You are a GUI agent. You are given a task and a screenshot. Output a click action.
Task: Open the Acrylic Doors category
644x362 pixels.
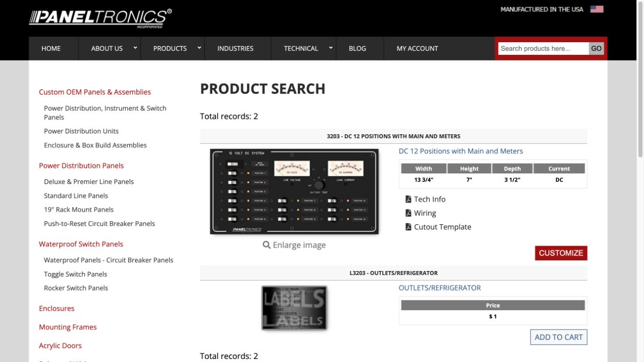tap(60, 346)
